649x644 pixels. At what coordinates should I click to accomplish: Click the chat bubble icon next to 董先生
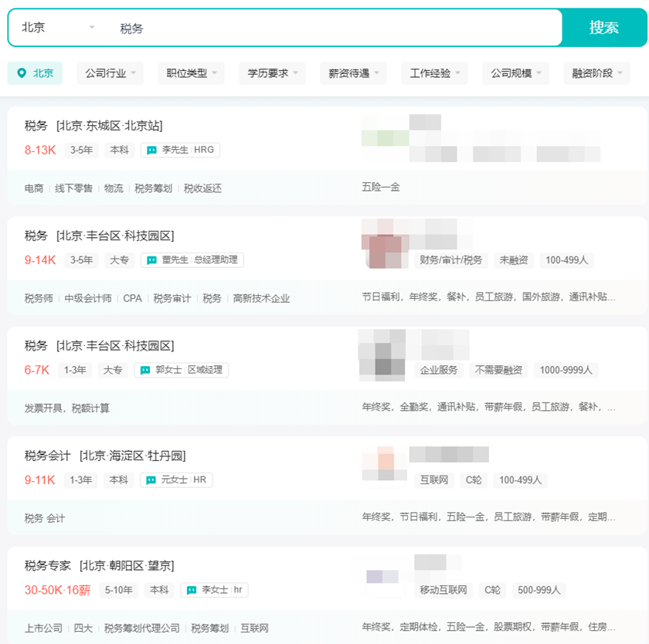point(153,260)
